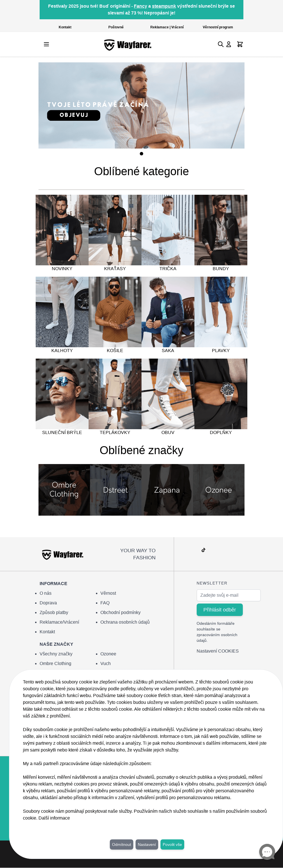Open Reklamace | Vrácení top link
283x868 pixels.
pyautogui.click(x=167, y=27)
